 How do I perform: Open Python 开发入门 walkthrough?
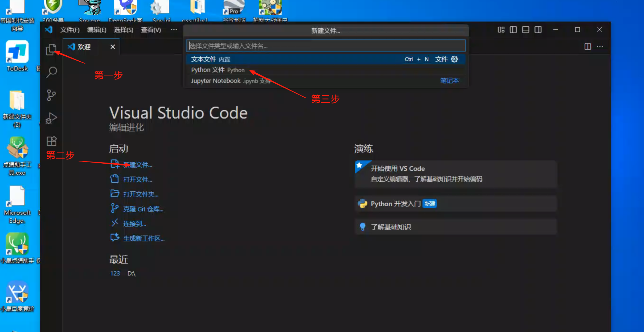(456, 204)
